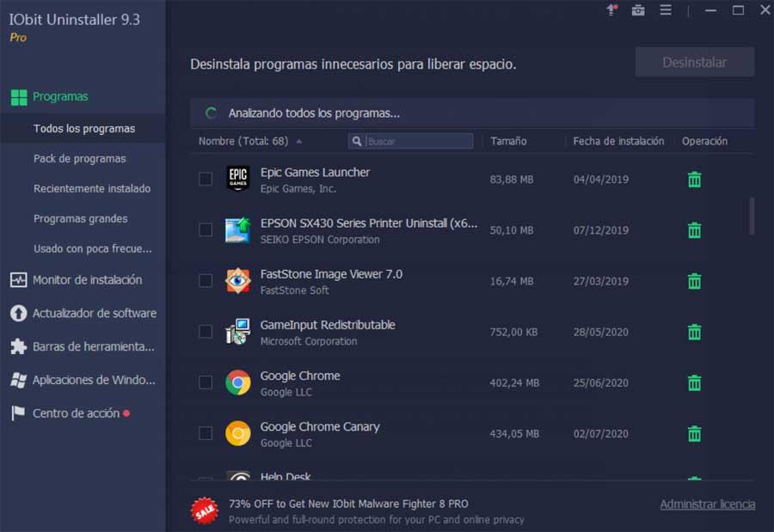This screenshot has width=774, height=532.
Task: Open the Centro de acción label
Action: (76, 413)
